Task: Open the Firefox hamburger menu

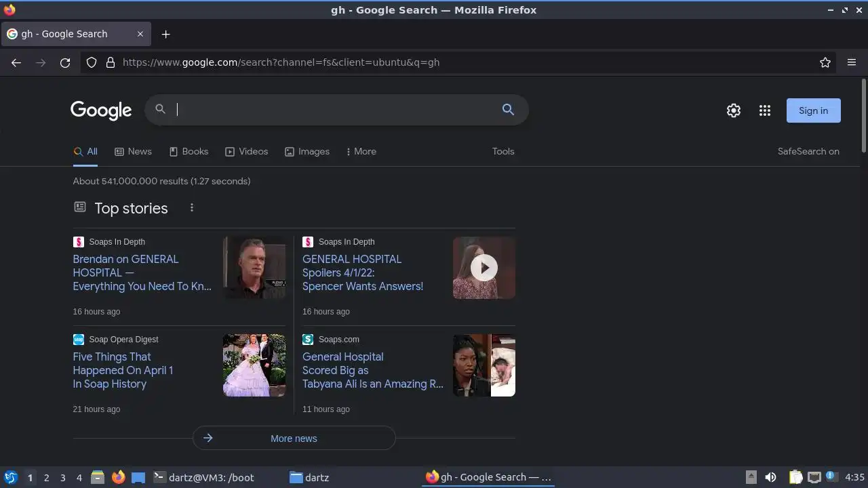Action: pyautogui.click(x=852, y=62)
